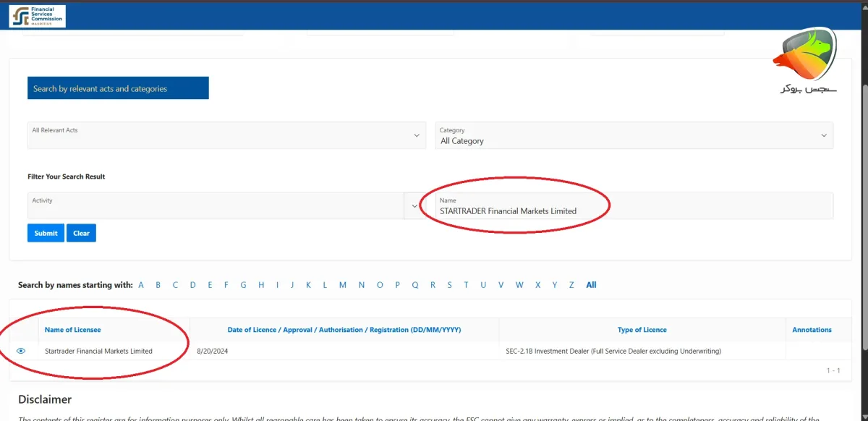Select the 8/20/2024 date cell
Screen dimensions: 868x421
tap(212, 351)
